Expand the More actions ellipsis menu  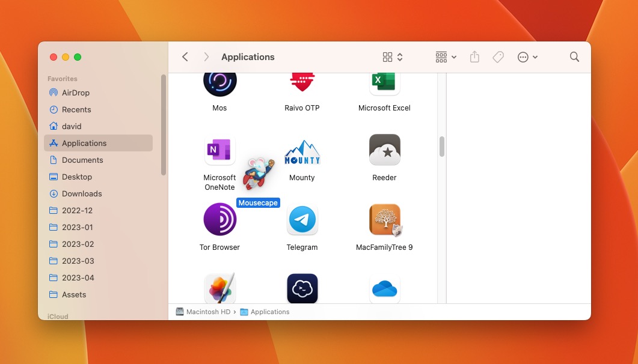click(527, 57)
